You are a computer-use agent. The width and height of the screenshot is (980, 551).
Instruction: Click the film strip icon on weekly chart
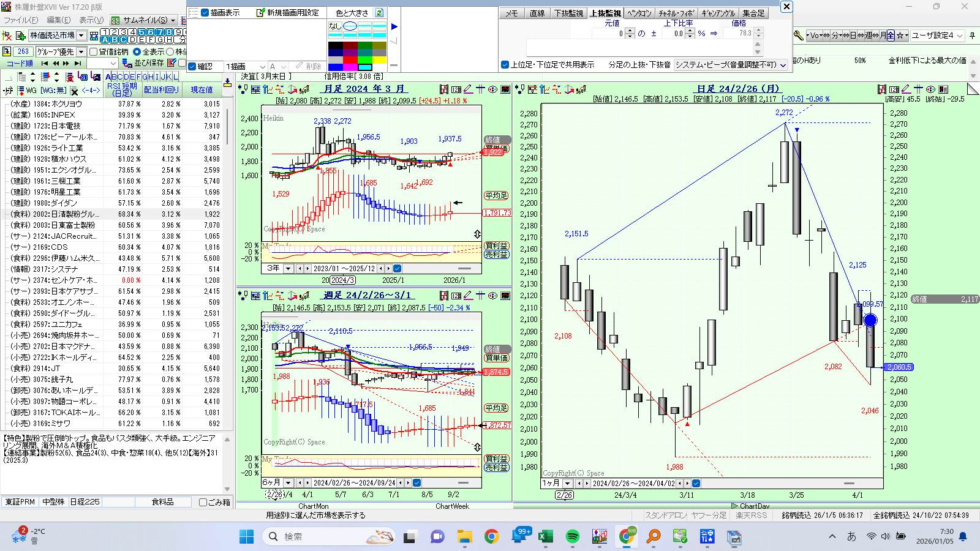(444, 296)
